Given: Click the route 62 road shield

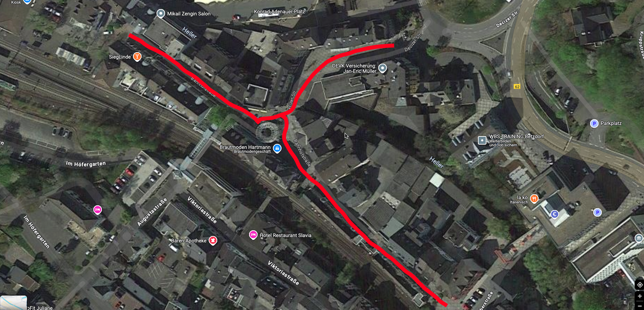Looking at the screenshot, I should pos(517,87).
